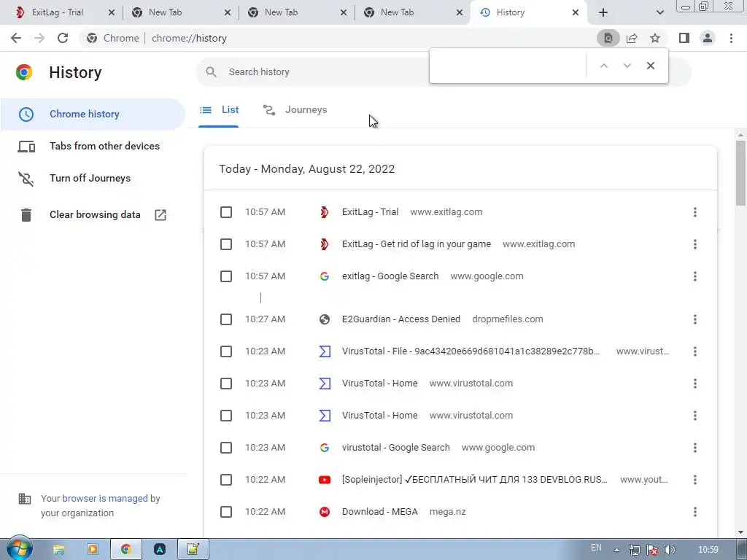
Task: Open the media player taskbar icon
Action: pyautogui.click(x=93, y=550)
